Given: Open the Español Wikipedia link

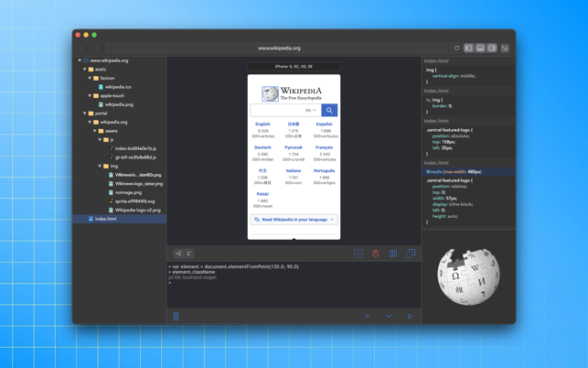Looking at the screenshot, I should click(324, 124).
